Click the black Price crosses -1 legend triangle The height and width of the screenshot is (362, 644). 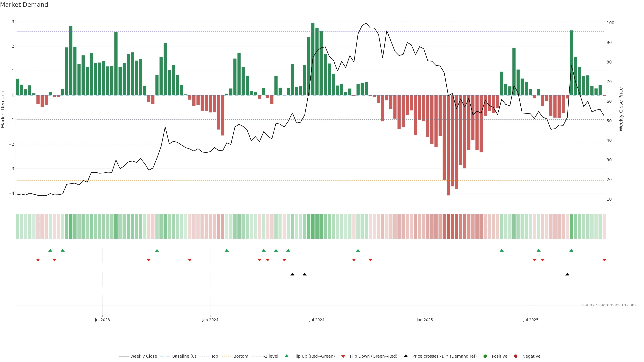tap(406, 356)
